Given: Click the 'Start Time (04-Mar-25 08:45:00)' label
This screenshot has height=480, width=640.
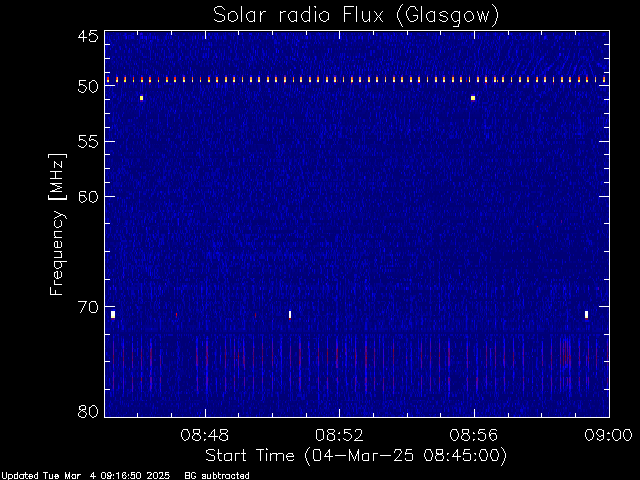Looking at the screenshot, I should pos(356,456).
